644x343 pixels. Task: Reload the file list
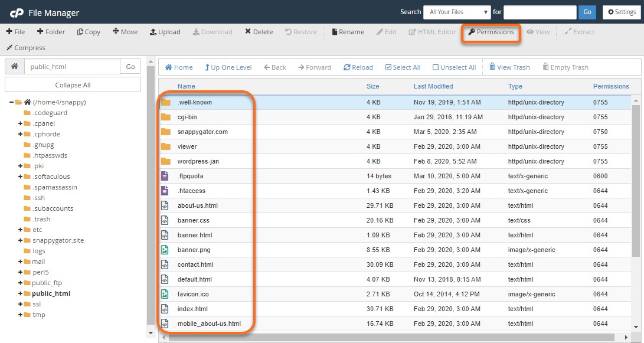(358, 67)
